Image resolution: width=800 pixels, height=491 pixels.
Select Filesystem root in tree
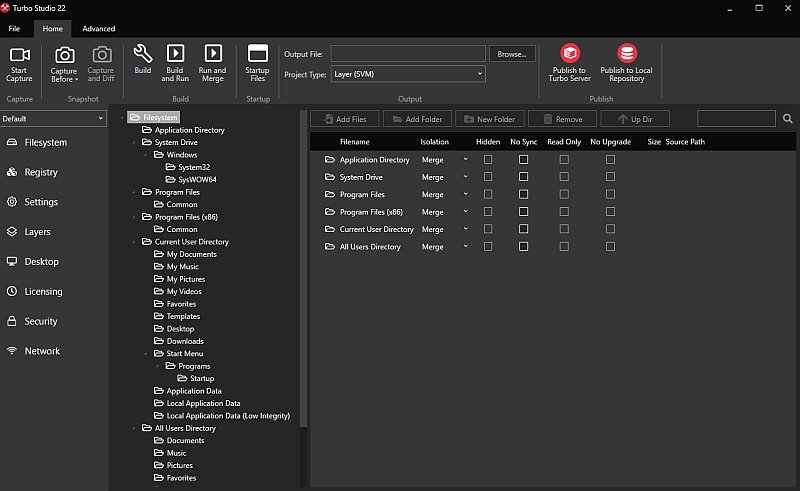pyautogui.click(x=154, y=117)
